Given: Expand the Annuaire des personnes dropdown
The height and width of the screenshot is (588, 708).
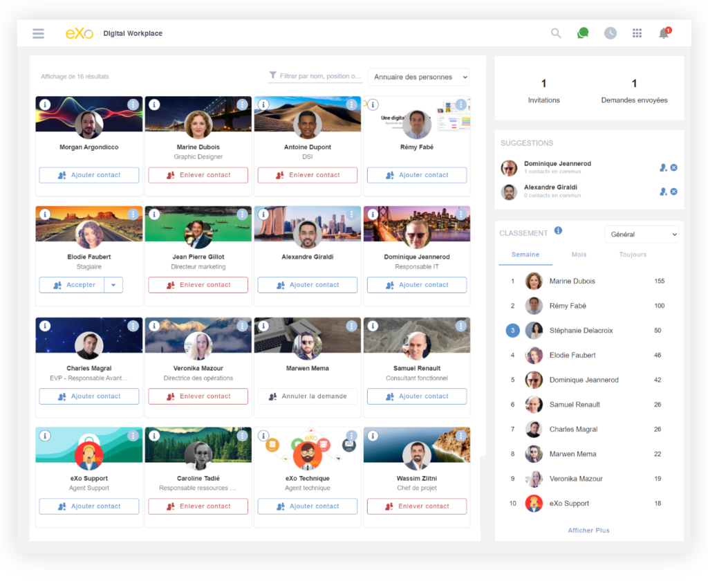Looking at the screenshot, I should coord(418,77).
